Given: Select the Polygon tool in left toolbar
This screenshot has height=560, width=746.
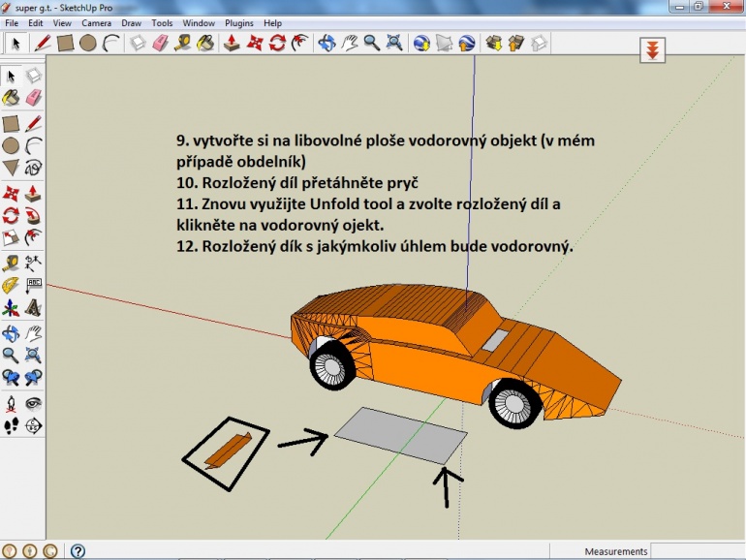Looking at the screenshot, I should [x=11, y=168].
